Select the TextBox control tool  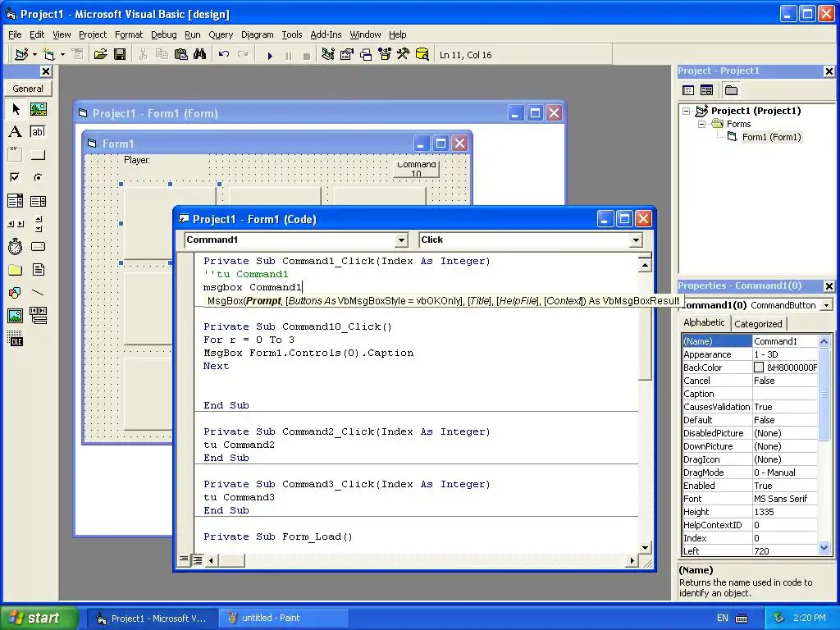(38, 132)
